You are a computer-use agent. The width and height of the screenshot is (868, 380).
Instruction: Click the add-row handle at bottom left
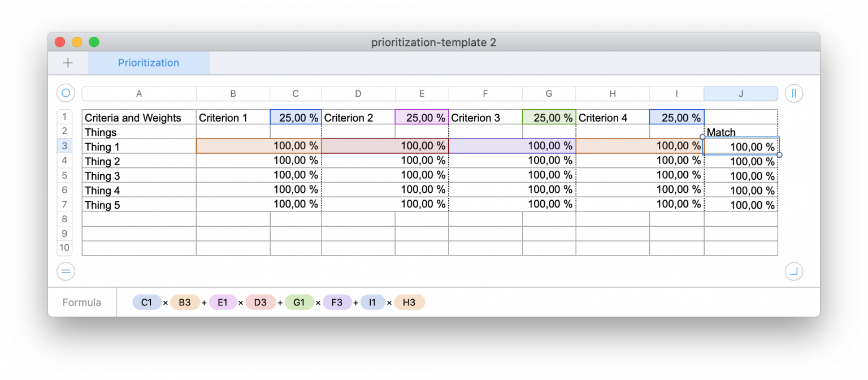pos(66,272)
